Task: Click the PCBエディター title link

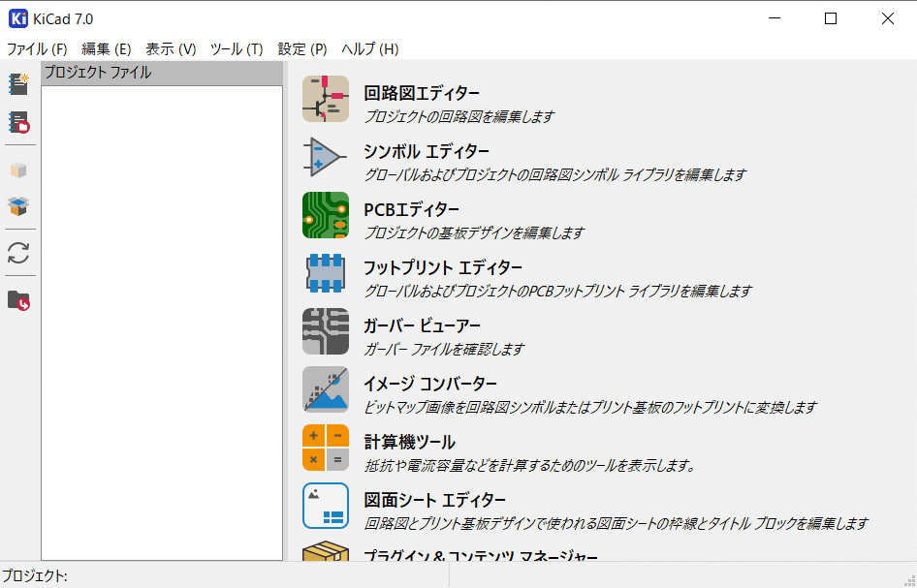Action: pyautogui.click(x=412, y=209)
